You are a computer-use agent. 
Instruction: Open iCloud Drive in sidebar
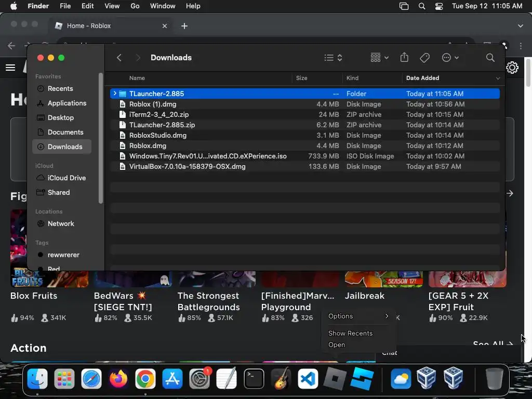pyautogui.click(x=62, y=178)
